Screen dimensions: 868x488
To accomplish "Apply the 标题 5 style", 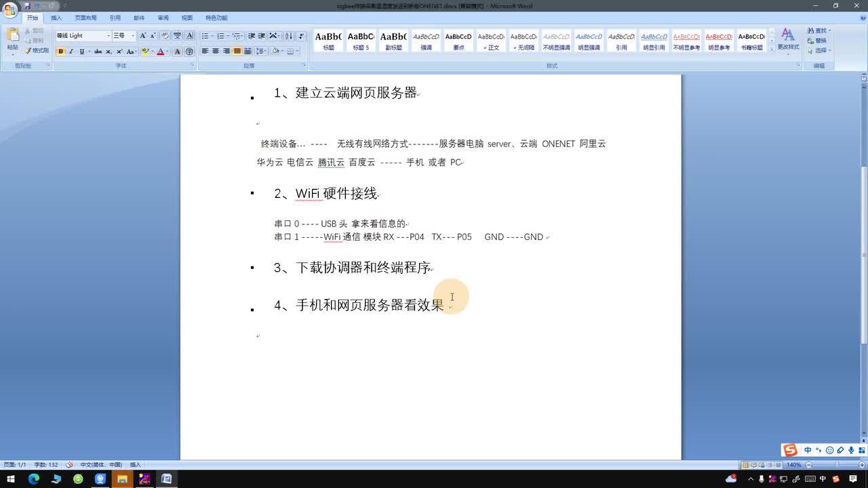I will pyautogui.click(x=361, y=41).
